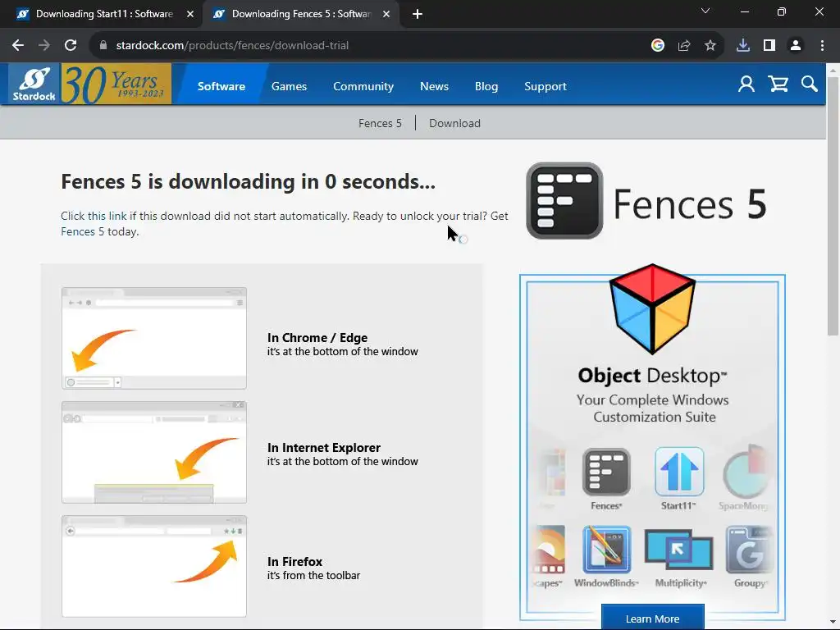This screenshot has width=840, height=630.
Task: View the shopping cart
Action: pos(778,84)
